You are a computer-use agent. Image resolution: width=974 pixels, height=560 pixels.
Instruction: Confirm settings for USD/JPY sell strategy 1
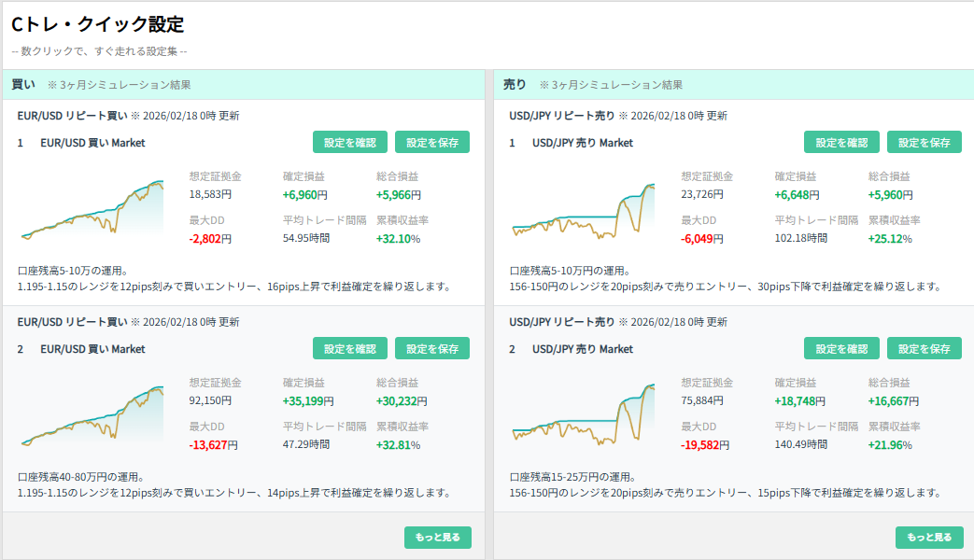[841, 142]
